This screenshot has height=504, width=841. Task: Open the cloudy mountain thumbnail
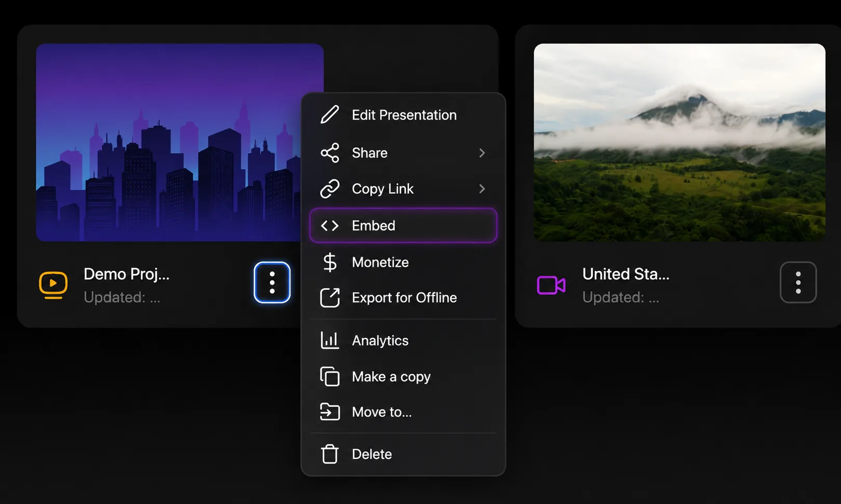point(679,142)
